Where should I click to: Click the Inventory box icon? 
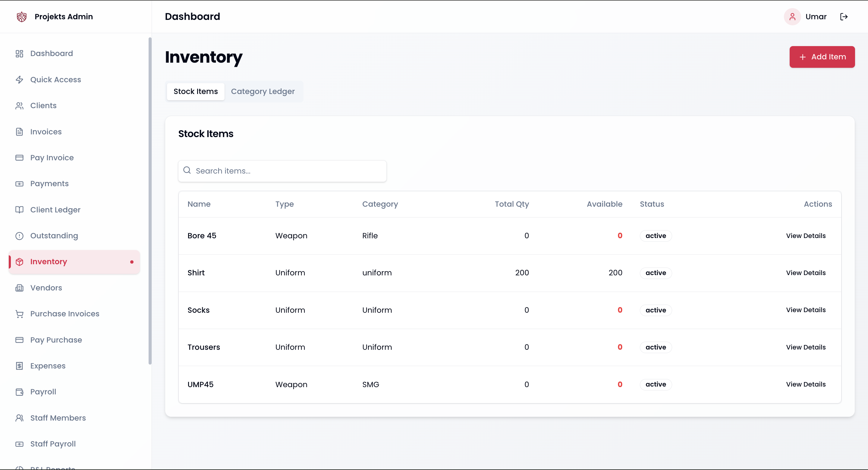(19, 262)
